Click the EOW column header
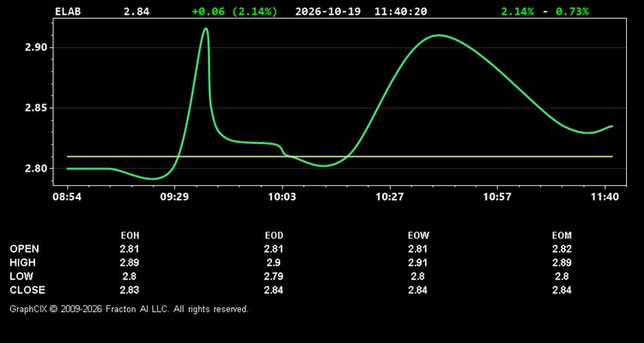The height and width of the screenshot is (343, 644). coord(418,236)
